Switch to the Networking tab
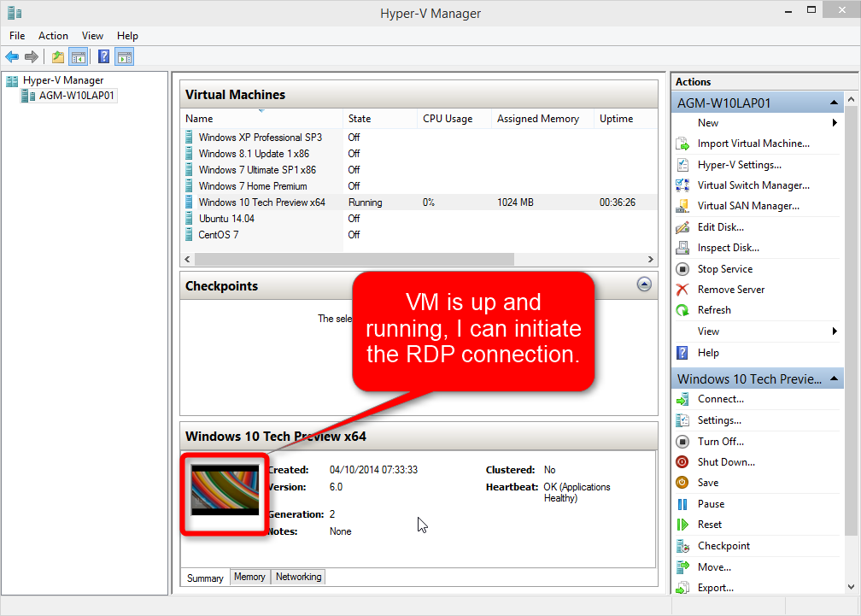Screen dimensions: 861x616 (299, 577)
